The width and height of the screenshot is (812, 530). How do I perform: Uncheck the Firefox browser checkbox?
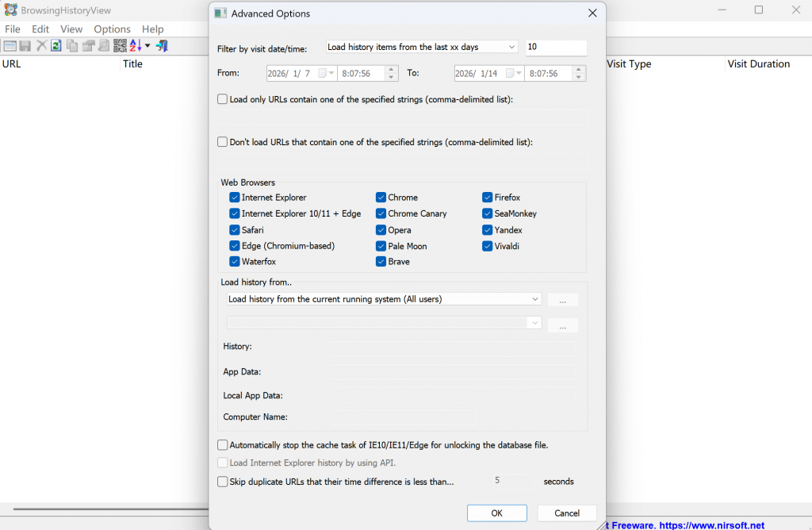(488, 198)
